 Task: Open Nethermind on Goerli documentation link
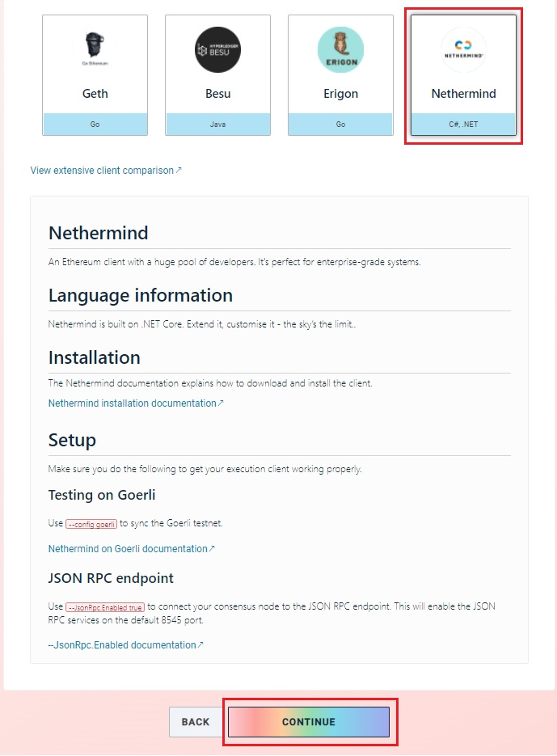tap(131, 549)
